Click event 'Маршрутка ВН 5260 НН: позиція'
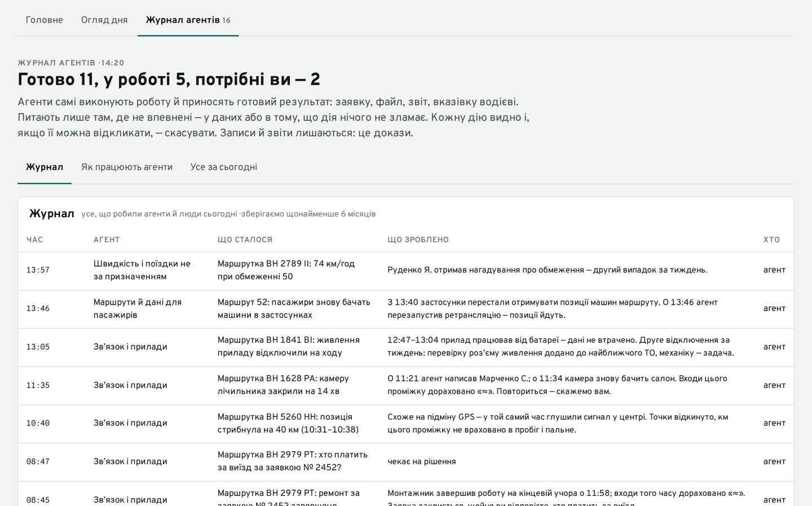Image resolution: width=812 pixels, height=506 pixels. (288, 423)
